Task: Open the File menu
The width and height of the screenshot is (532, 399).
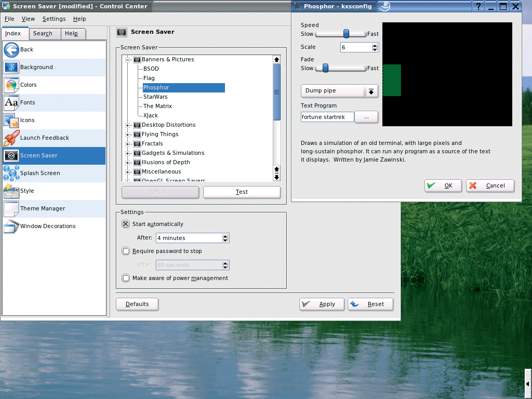Action: 9,19
